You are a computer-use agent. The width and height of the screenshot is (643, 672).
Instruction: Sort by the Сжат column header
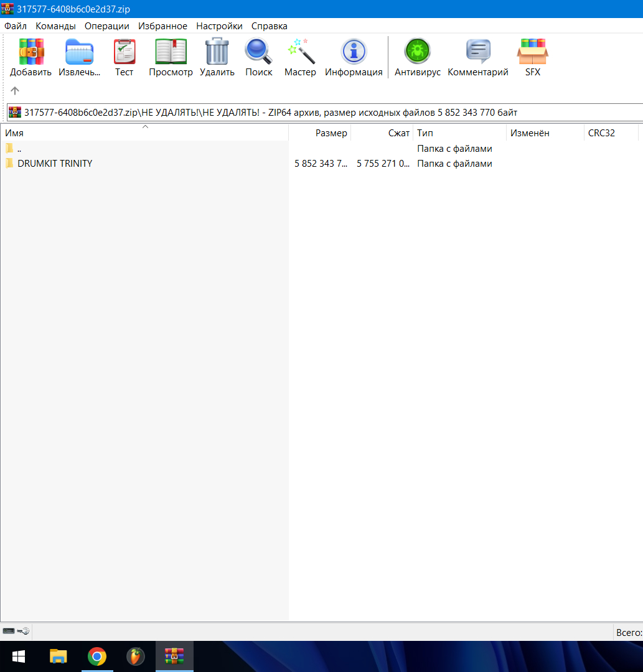(x=382, y=133)
